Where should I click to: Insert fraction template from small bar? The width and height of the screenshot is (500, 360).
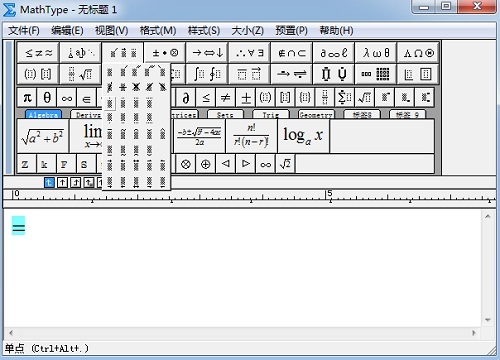[x=325, y=98]
